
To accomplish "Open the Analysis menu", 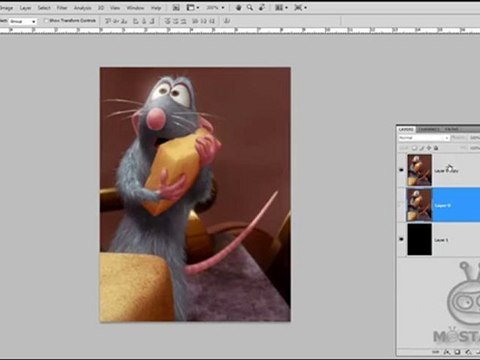I will [x=82, y=8].
